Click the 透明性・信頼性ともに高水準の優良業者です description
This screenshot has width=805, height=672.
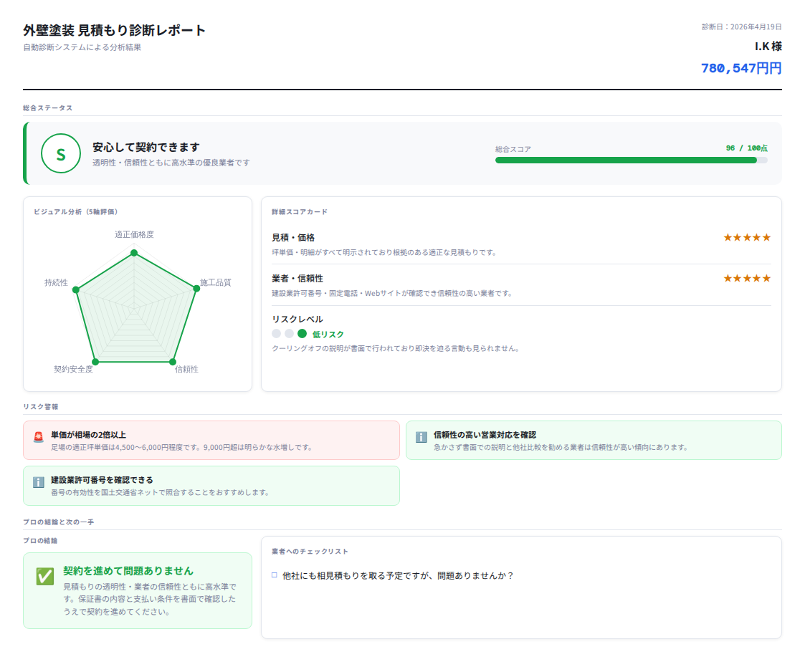pos(171,163)
